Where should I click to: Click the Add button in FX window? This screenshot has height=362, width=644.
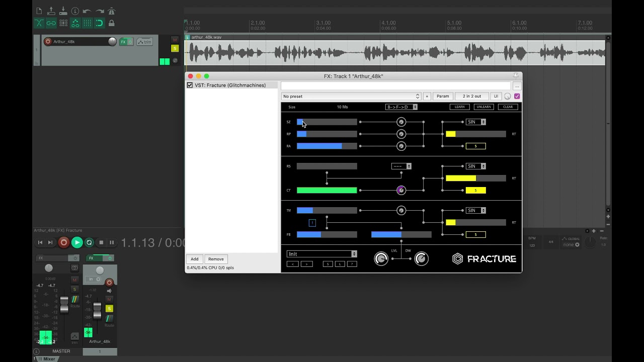[195, 259]
